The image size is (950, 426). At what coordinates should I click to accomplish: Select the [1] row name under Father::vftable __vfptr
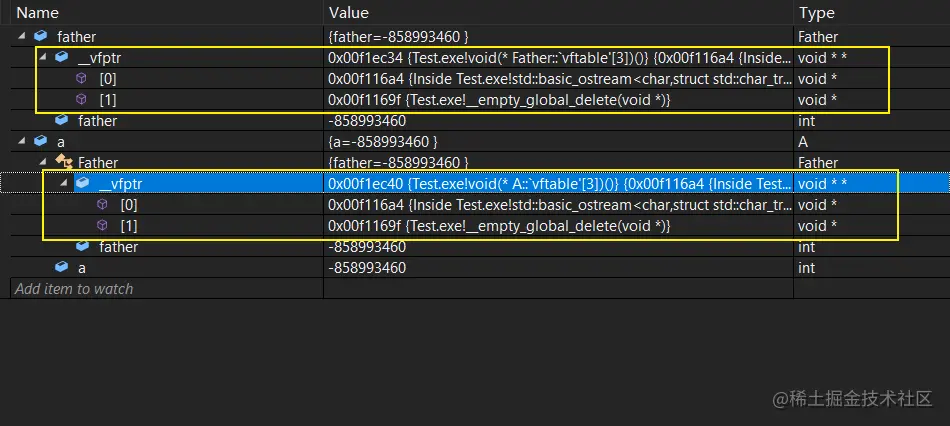click(108, 99)
